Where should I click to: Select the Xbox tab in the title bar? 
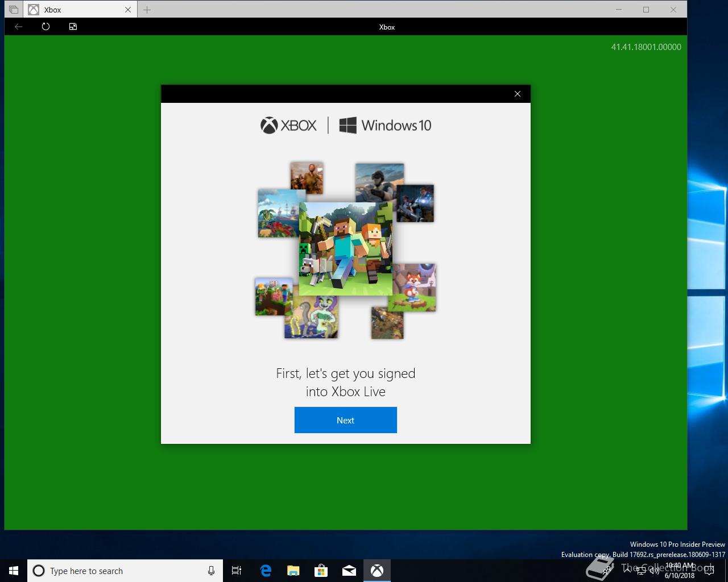pyautogui.click(x=80, y=10)
